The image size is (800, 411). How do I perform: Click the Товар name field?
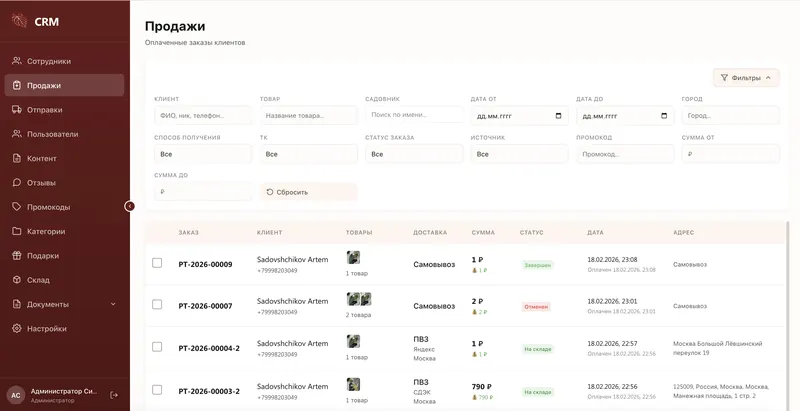308,116
